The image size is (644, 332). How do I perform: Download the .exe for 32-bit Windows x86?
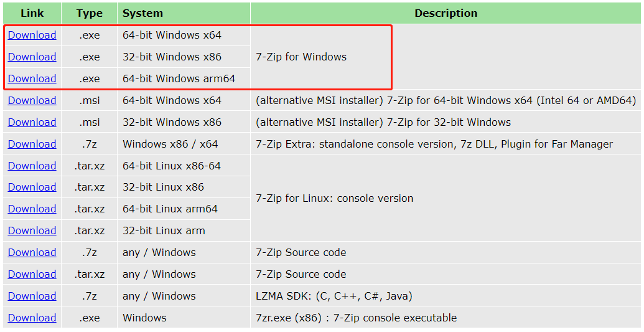pos(32,57)
